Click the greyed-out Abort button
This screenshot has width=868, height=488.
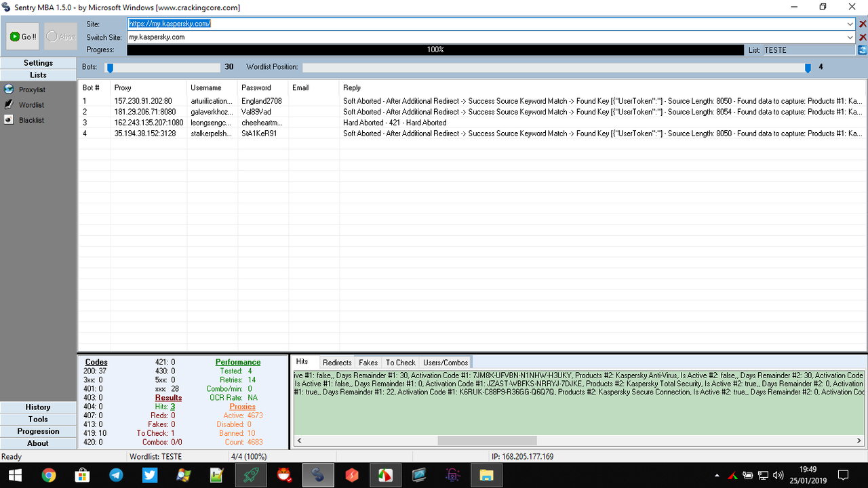61,37
